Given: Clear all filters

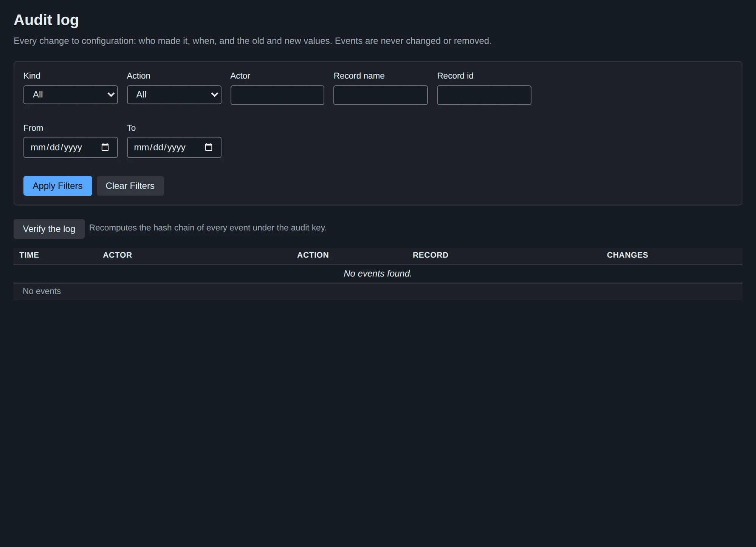Looking at the screenshot, I should (x=130, y=186).
